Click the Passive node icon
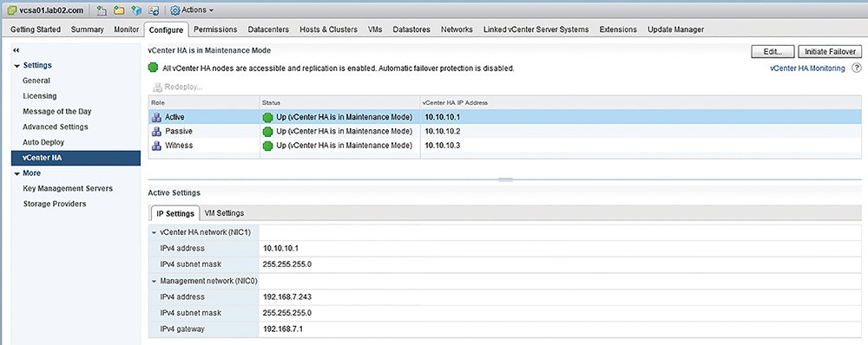Screen dimensions: 868x345 coord(156,132)
